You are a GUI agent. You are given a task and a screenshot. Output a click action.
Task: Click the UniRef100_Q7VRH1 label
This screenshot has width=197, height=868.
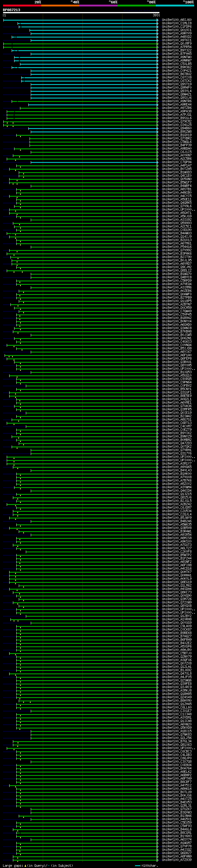point(176,450)
